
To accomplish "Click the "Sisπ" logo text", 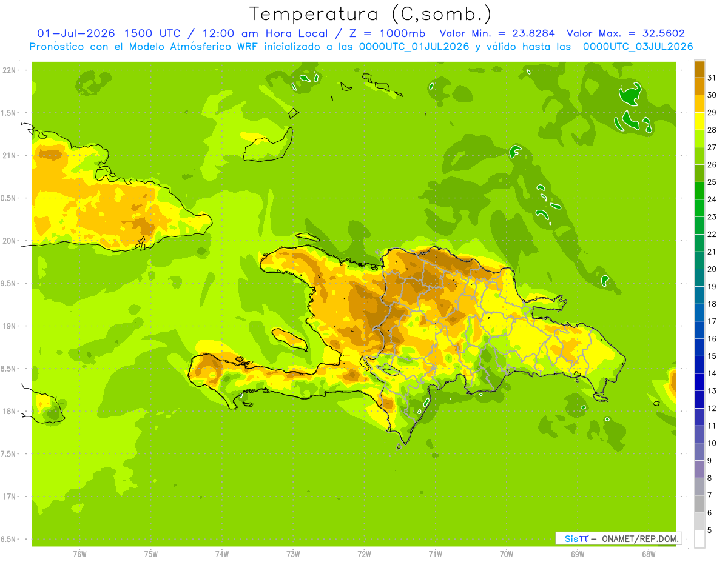I will point(576,538).
